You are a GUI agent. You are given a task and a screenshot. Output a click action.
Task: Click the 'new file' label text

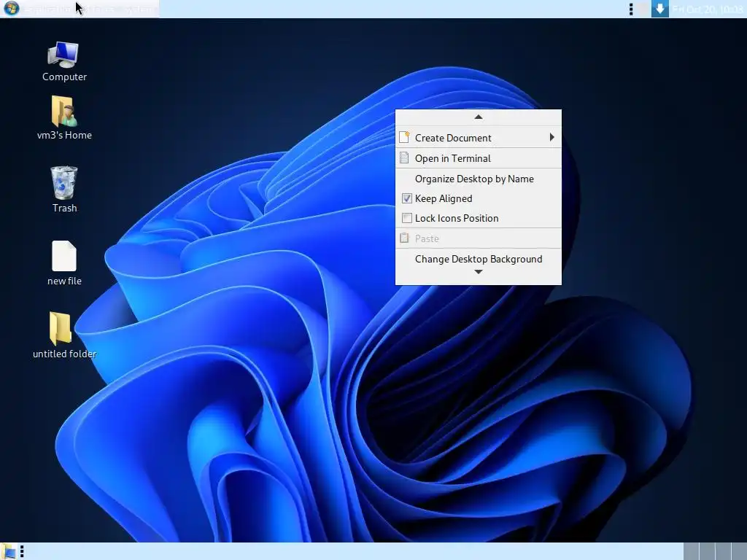coord(64,281)
